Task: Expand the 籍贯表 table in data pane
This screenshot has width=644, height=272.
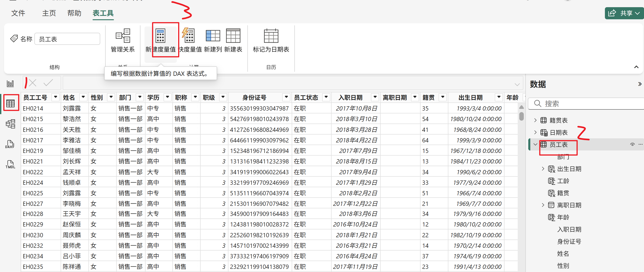Action: (535, 120)
